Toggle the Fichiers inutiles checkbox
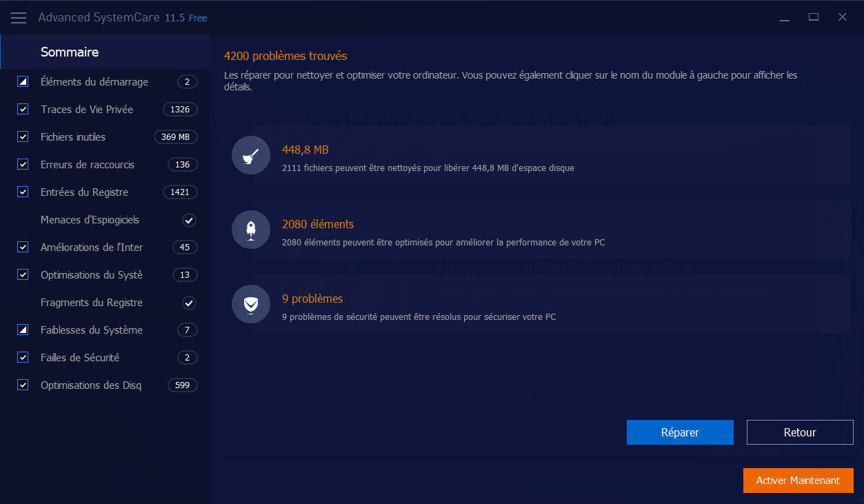The image size is (864, 504). (x=23, y=137)
